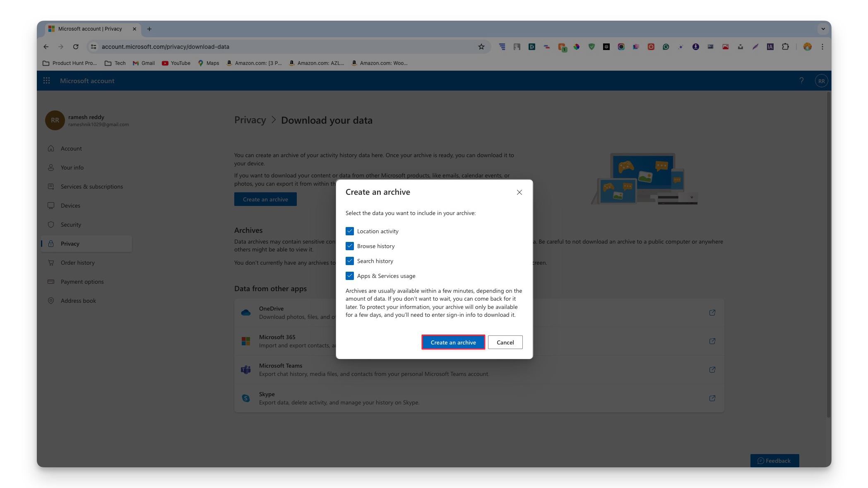Viewport: 868px width, 488px height.
Task: Open the Tech bookmarks folder
Action: point(115,63)
